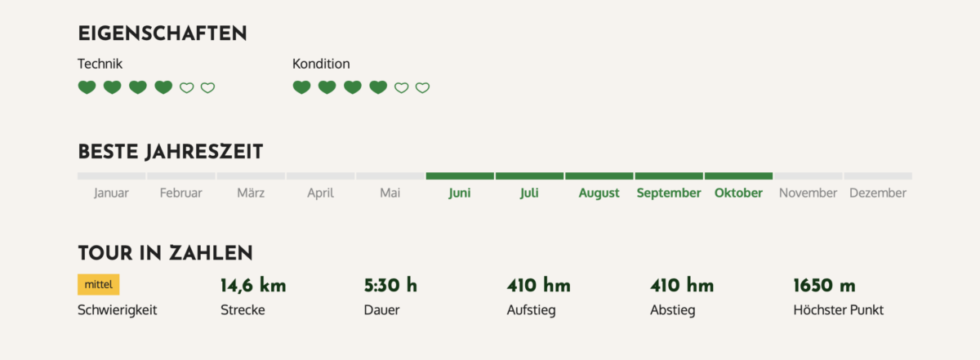Screen dimensions: 980x360
Task: Click the Oktober green bar segment
Action: pyautogui.click(x=738, y=176)
